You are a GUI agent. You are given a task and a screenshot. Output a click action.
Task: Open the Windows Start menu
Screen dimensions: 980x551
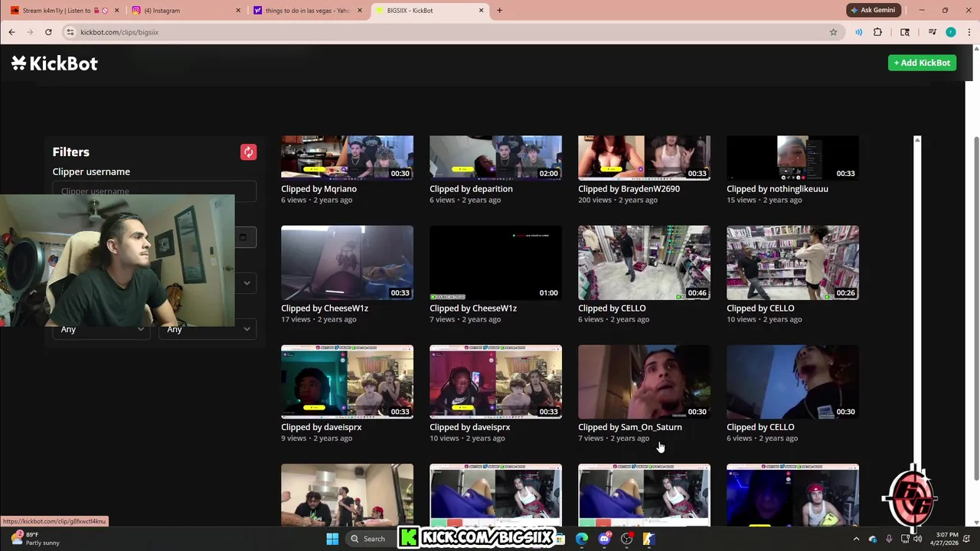332,539
